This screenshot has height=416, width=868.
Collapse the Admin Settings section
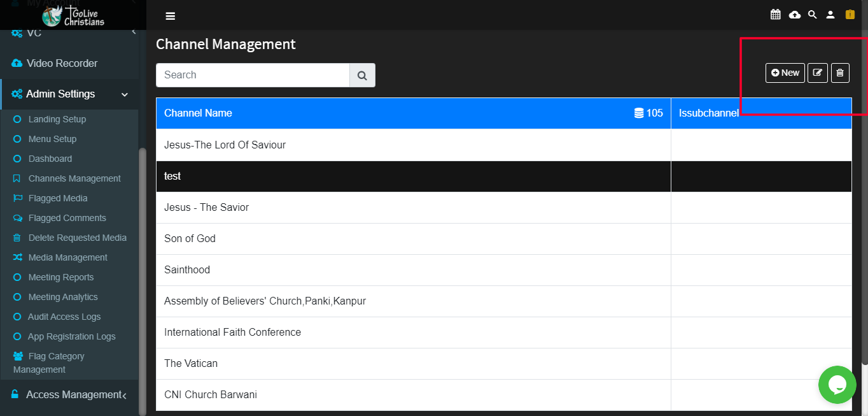click(x=70, y=94)
